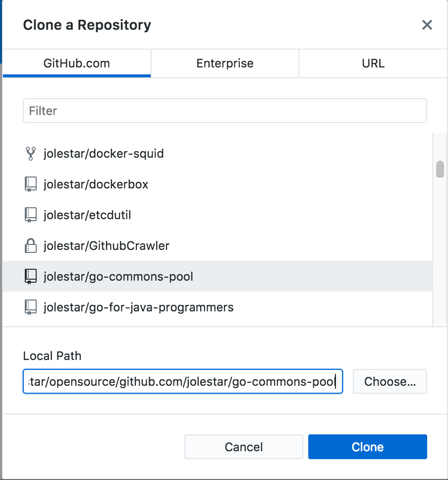Click the lock icon beside jolestar/GithubCrawler
Image resolution: width=448 pixels, height=480 pixels.
pyautogui.click(x=31, y=245)
